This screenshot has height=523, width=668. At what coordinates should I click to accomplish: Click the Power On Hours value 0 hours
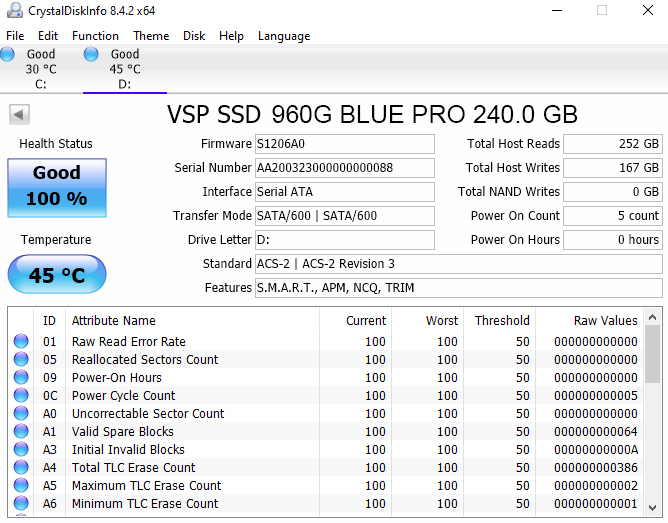click(613, 240)
